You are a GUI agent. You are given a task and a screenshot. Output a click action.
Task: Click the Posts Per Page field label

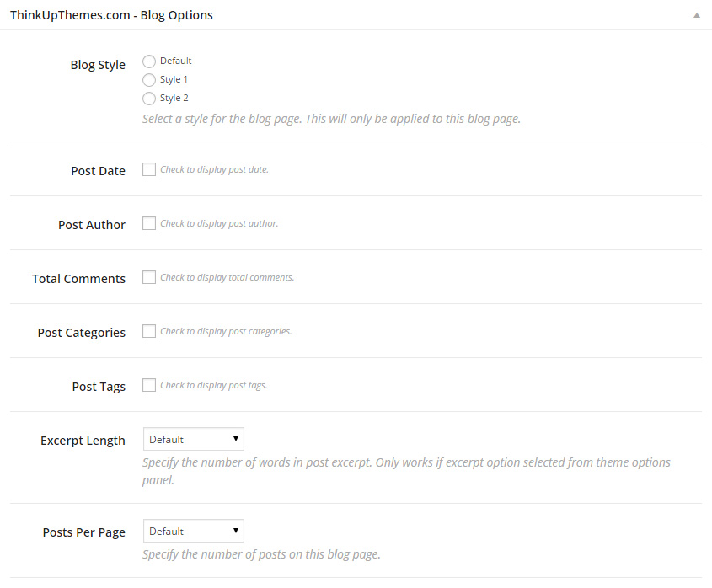(x=83, y=532)
